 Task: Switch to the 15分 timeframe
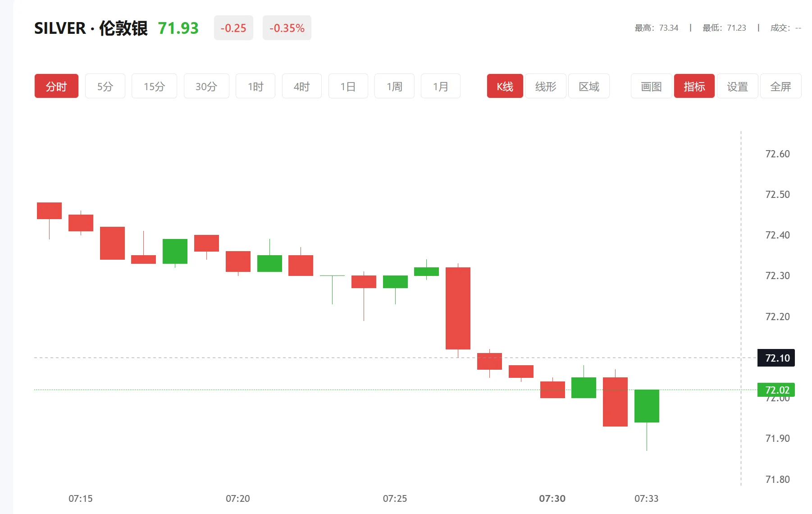point(154,86)
